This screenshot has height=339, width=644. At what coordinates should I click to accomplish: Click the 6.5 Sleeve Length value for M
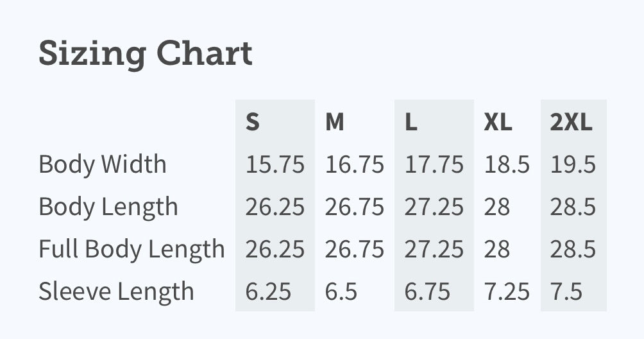[341, 291]
